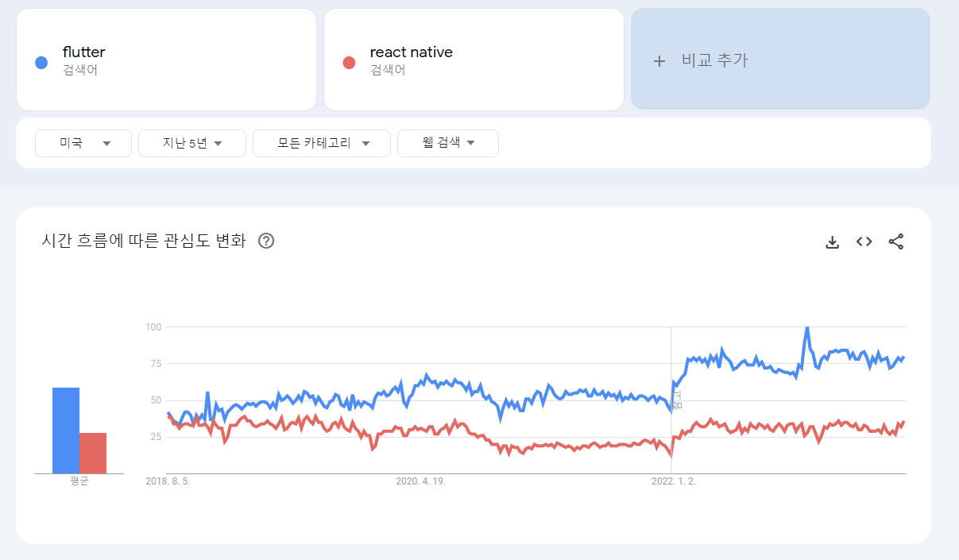959x560 pixels.
Task: Click the share icon on the chart
Action: (896, 241)
